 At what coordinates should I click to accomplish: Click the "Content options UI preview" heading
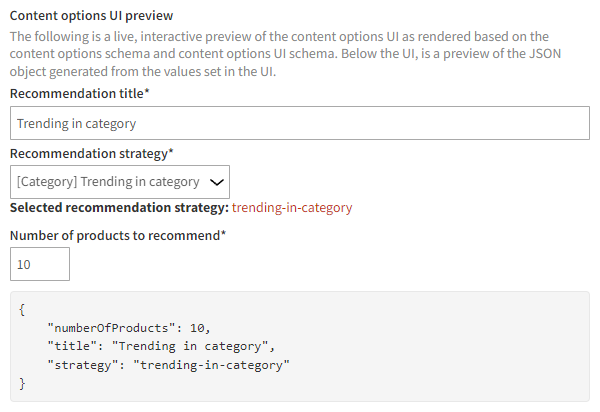tap(91, 16)
